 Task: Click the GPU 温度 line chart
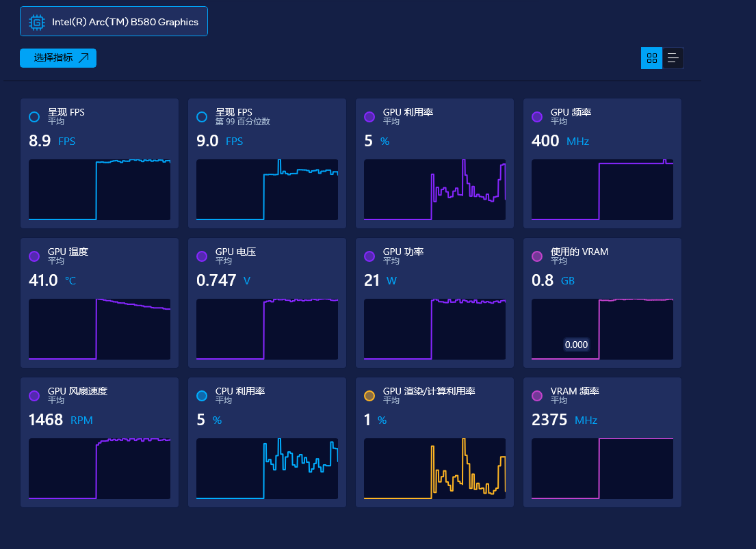[x=99, y=329]
